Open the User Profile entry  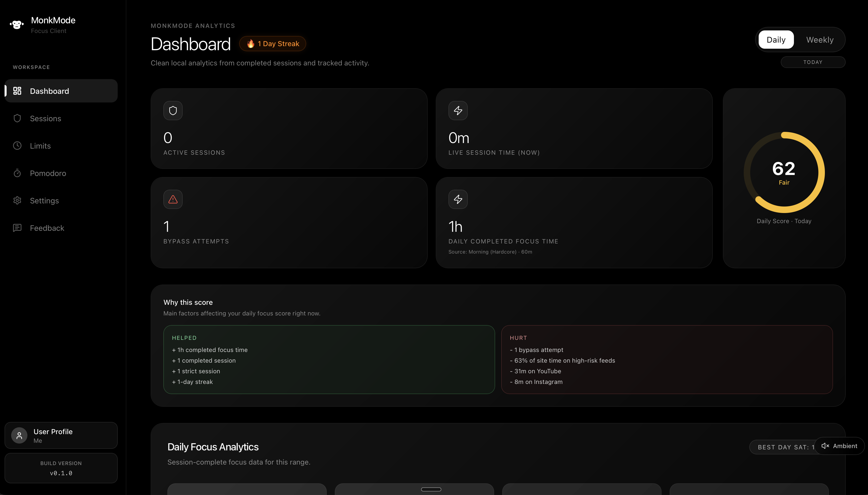pos(61,435)
